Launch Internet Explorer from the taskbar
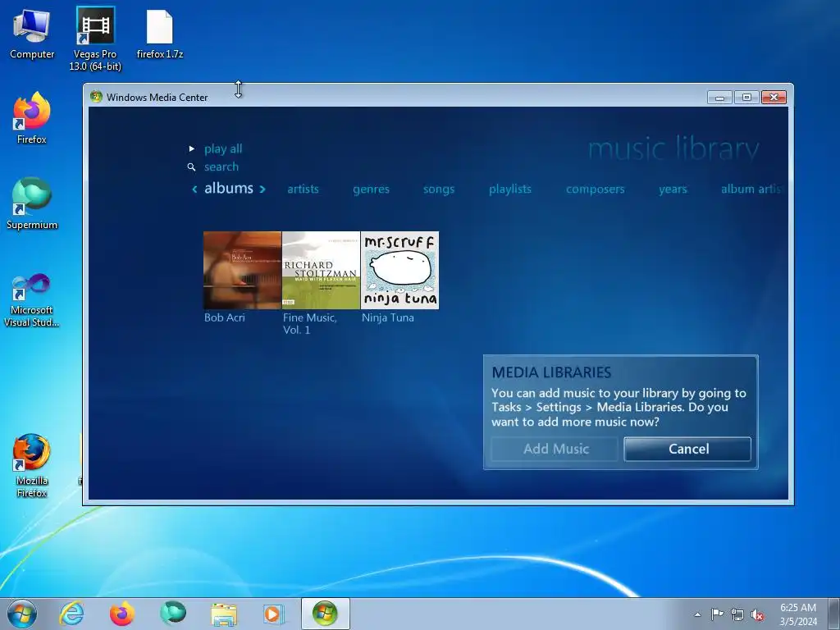Screen dimensions: 840x630 click(x=71, y=614)
